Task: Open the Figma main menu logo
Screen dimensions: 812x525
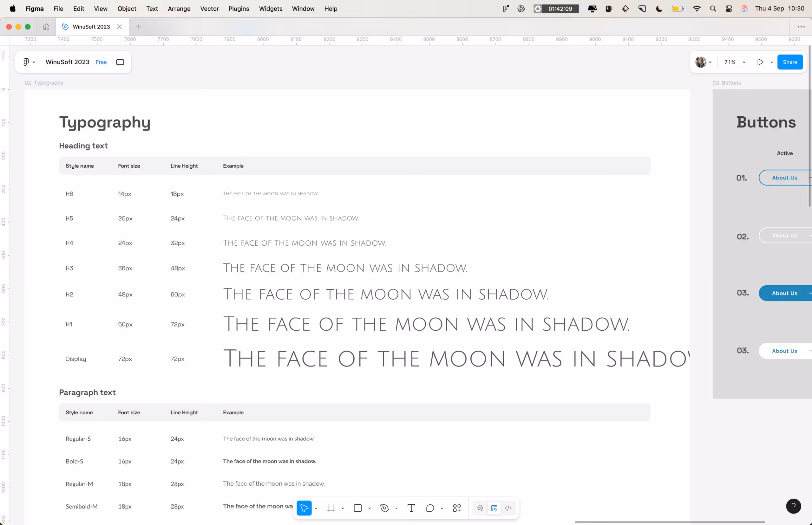Action: pyautogui.click(x=26, y=62)
